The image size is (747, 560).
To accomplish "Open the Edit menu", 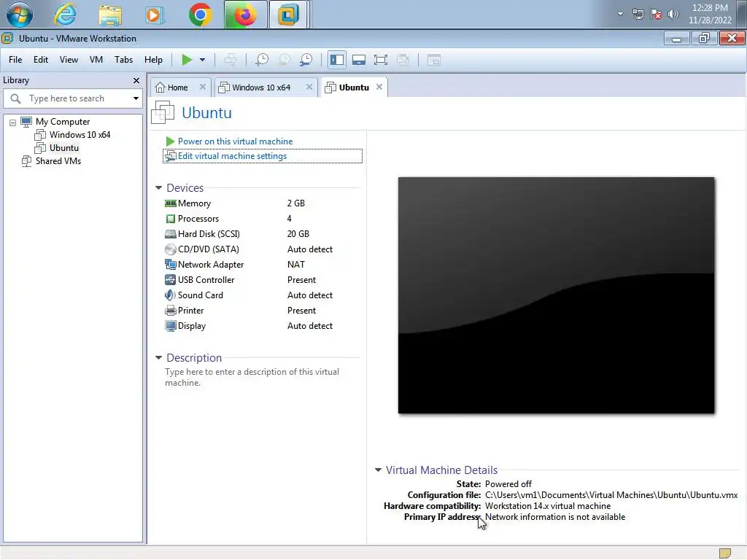I will [x=41, y=60].
